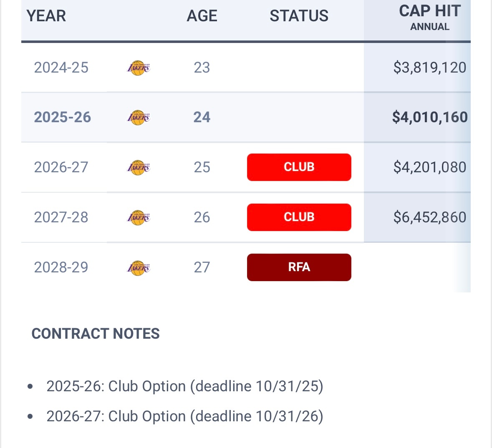Click the 2025-26 Club Option contract note
This screenshot has width=492, height=448.
184,386
